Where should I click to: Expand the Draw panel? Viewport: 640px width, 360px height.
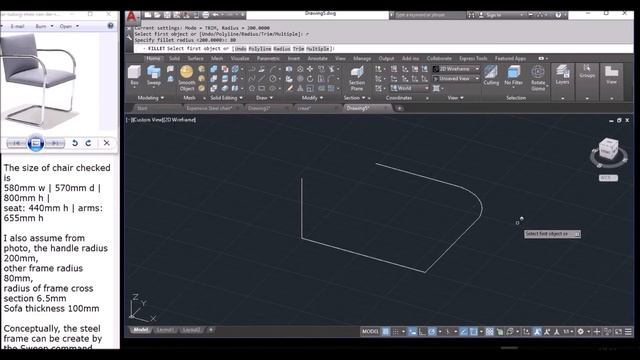coord(264,98)
